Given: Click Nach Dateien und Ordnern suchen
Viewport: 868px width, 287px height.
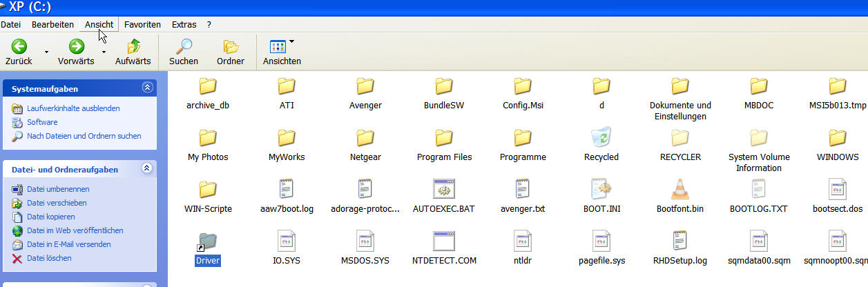Looking at the screenshot, I should pos(84,136).
